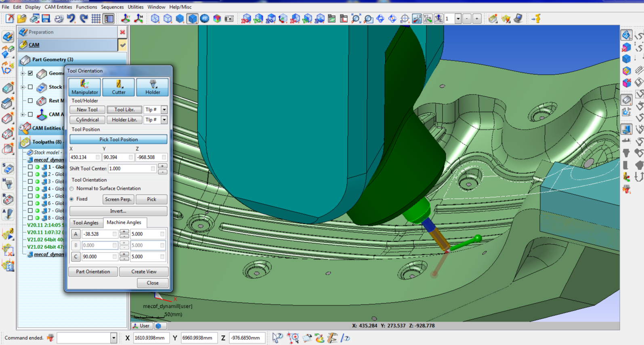The image size is (644, 345).
Task: Select the Fixed orientation radio button
Action: [x=72, y=199]
